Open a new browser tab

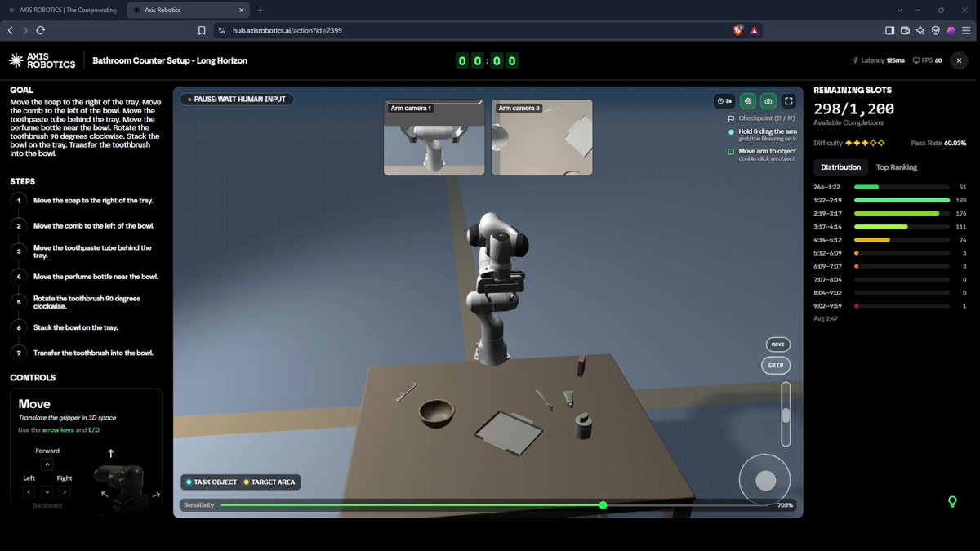click(x=261, y=10)
